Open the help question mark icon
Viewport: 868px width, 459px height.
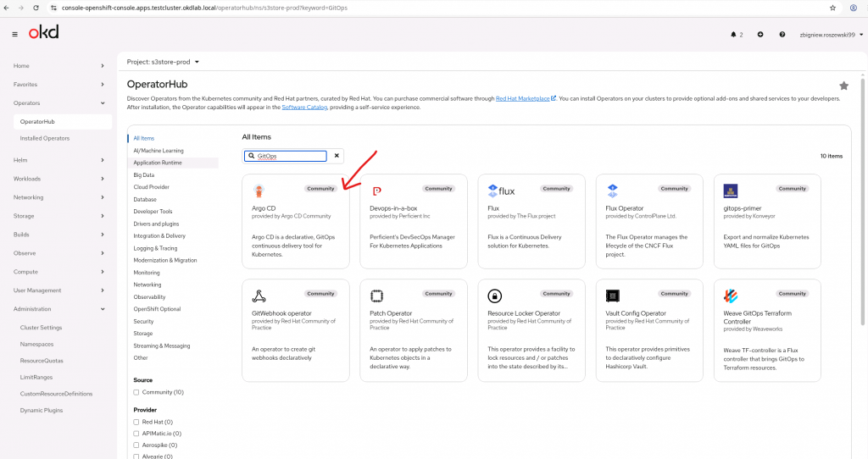click(x=782, y=35)
